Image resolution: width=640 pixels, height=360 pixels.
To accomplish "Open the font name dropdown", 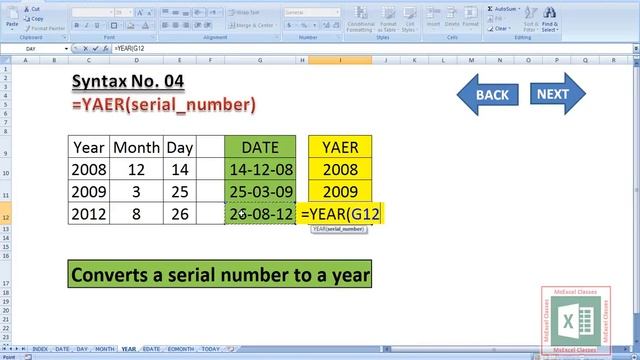I will coord(111,13).
